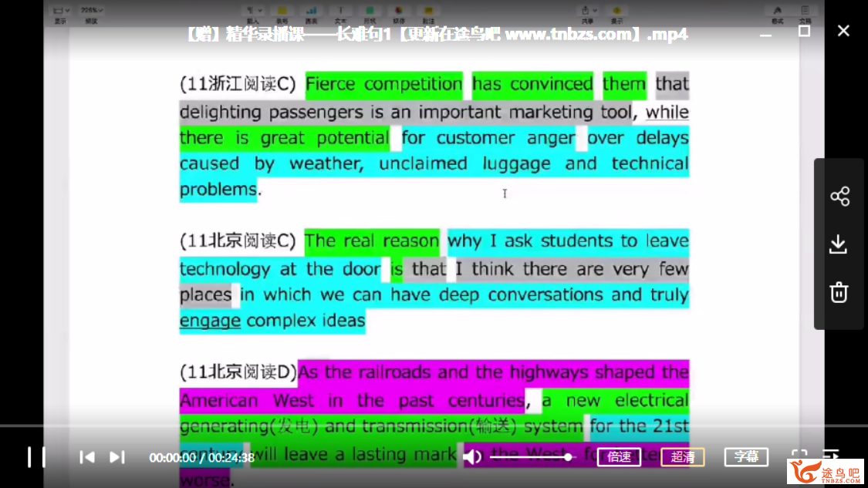868x488 pixels.
Task: Mute the speaker volume icon
Action: (472, 457)
